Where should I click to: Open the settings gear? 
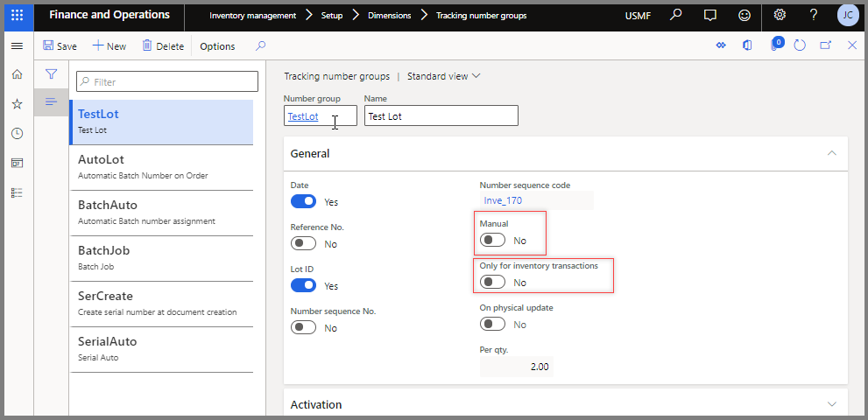(x=780, y=15)
